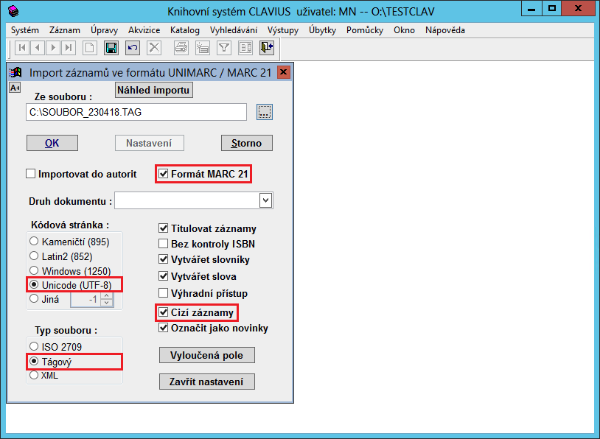Image resolution: width=600 pixels, height=439 pixels.
Task: Click the Exit door toolbar icon
Action: [x=266, y=47]
